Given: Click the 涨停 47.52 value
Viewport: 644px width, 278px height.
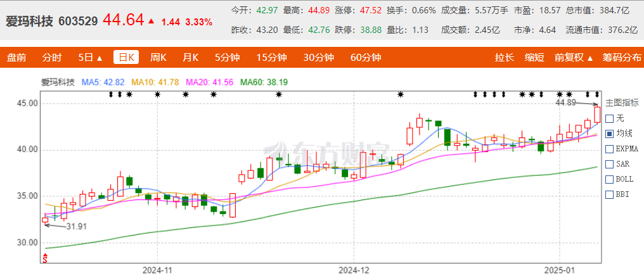Looking at the screenshot, I should [x=370, y=10].
